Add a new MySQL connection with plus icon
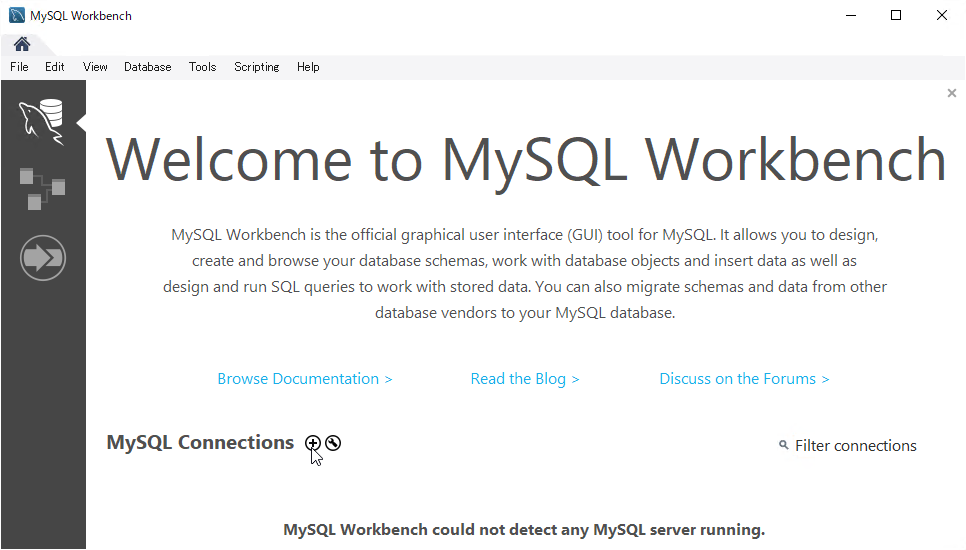 coord(313,443)
